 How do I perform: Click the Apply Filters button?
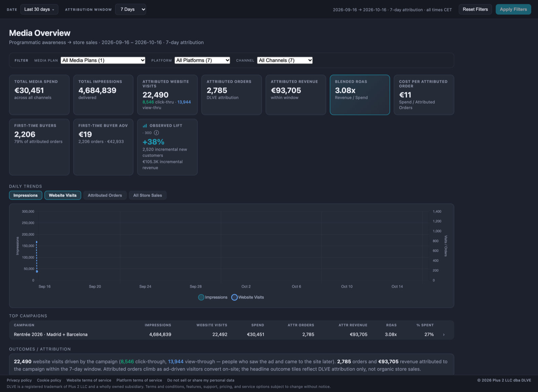[513, 9]
